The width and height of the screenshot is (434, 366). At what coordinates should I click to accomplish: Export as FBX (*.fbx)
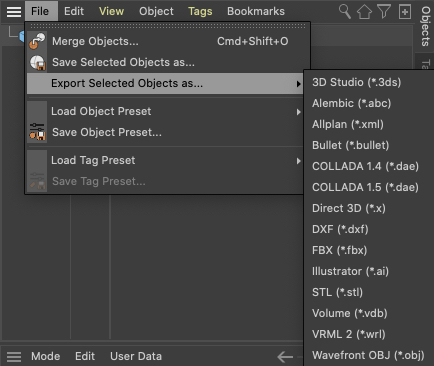[369, 250]
